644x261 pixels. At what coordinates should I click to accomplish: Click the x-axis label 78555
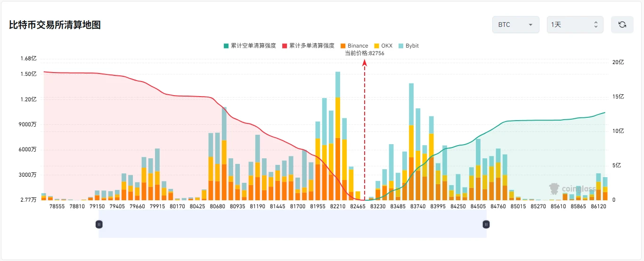pyautogui.click(x=57, y=206)
